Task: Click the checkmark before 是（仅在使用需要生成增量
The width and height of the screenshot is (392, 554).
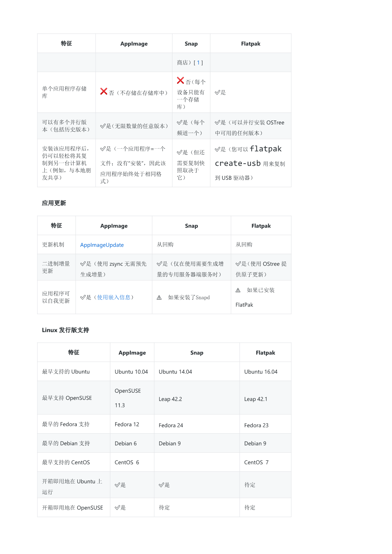Action: pos(160,264)
